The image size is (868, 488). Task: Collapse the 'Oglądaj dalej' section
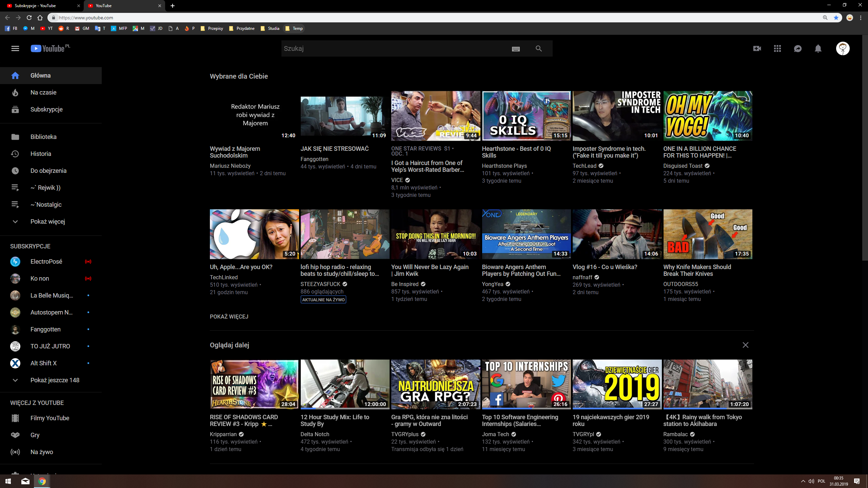tap(745, 345)
